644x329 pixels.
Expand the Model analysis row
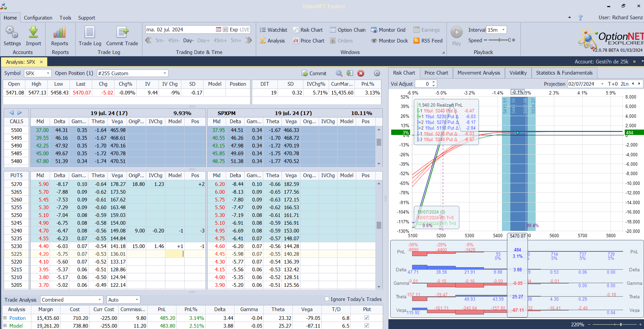point(5,326)
